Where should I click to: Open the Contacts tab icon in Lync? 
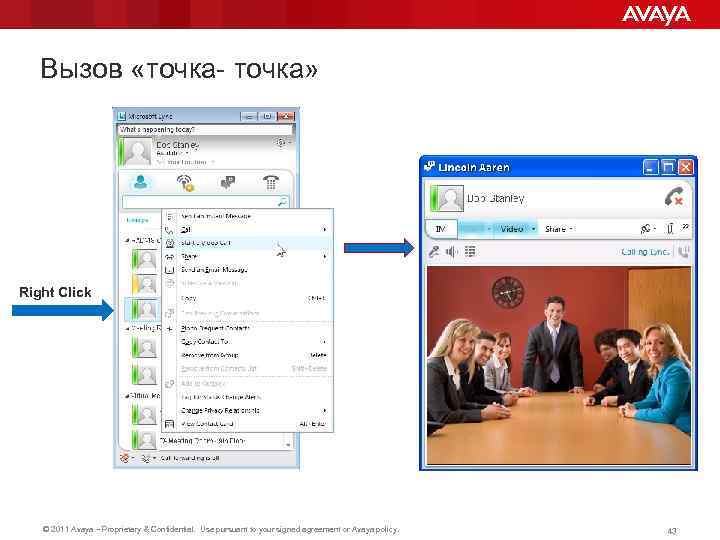(141, 182)
